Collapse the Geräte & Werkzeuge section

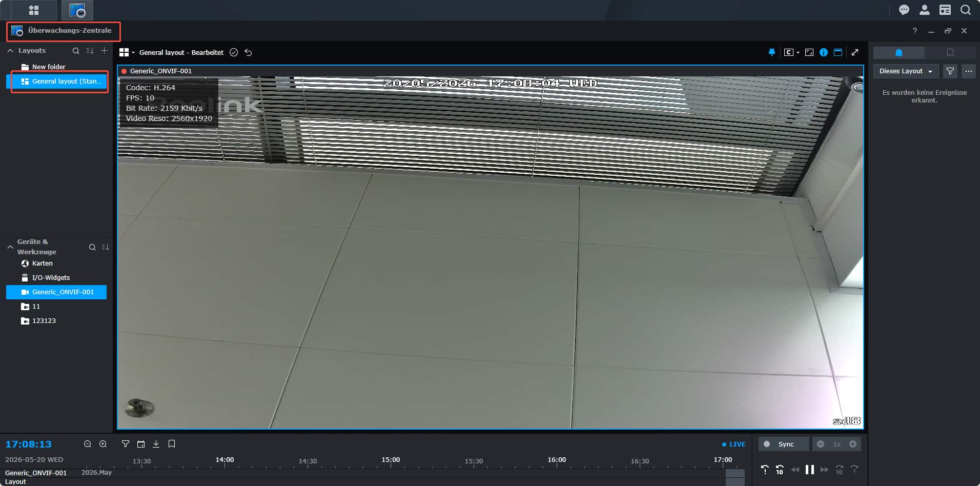pyautogui.click(x=10, y=247)
